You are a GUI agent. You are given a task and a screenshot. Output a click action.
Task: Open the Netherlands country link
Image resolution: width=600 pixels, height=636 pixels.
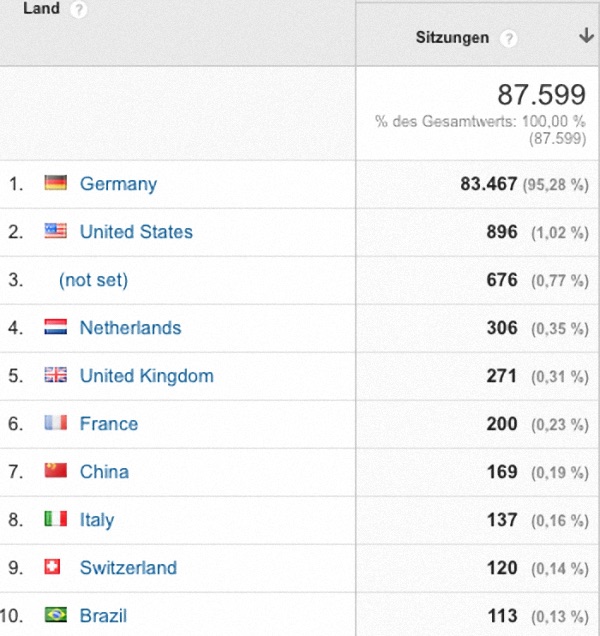click(x=130, y=328)
